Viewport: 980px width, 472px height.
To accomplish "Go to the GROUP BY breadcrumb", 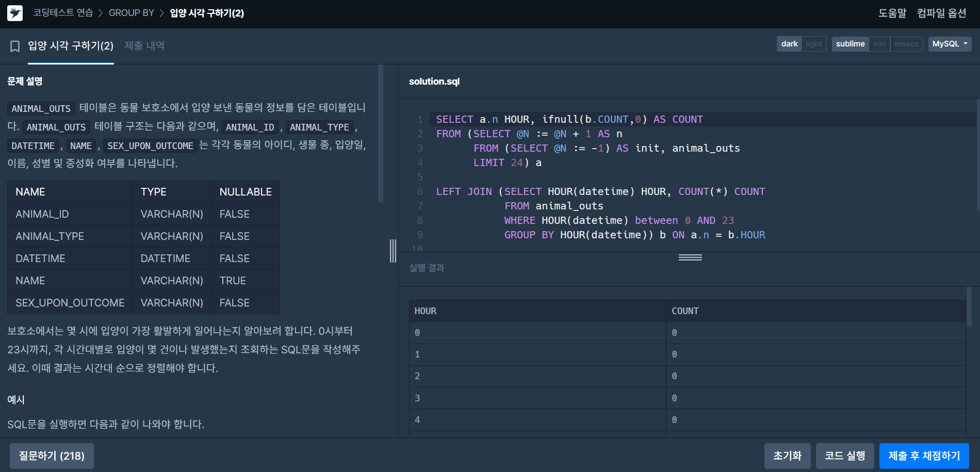I will pos(132,13).
